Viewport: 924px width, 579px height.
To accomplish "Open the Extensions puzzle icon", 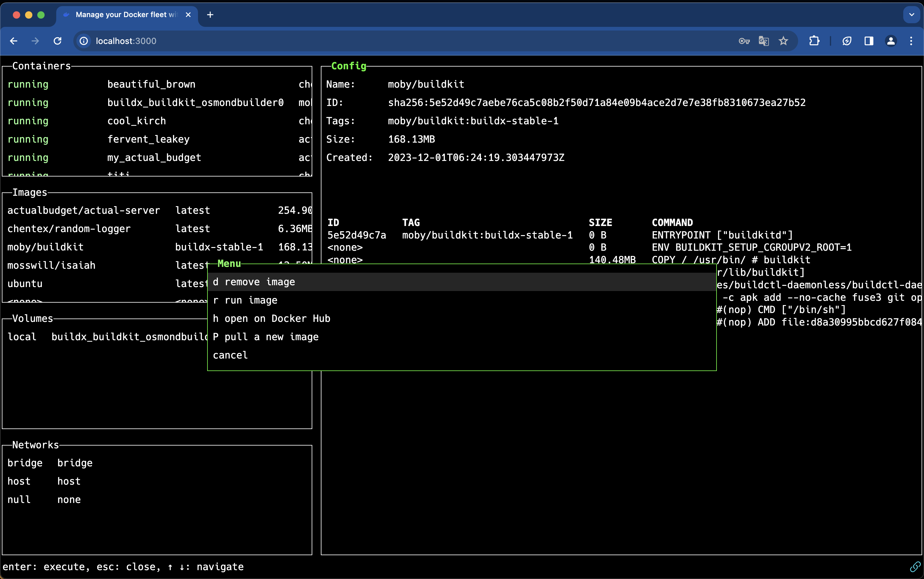I will (814, 41).
